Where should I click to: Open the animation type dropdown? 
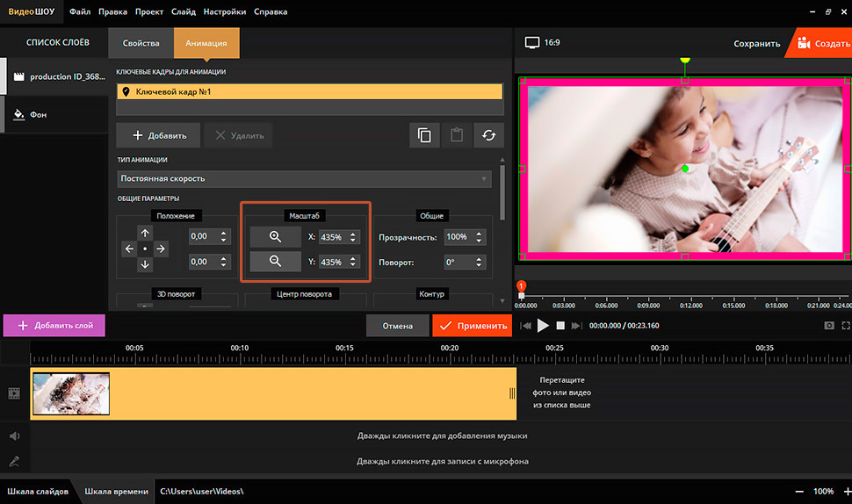pyautogui.click(x=304, y=178)
